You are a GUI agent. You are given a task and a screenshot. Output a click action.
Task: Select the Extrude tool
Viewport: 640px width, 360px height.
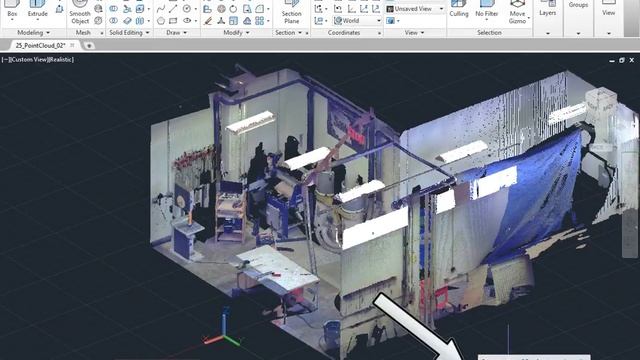click(38, 10)
